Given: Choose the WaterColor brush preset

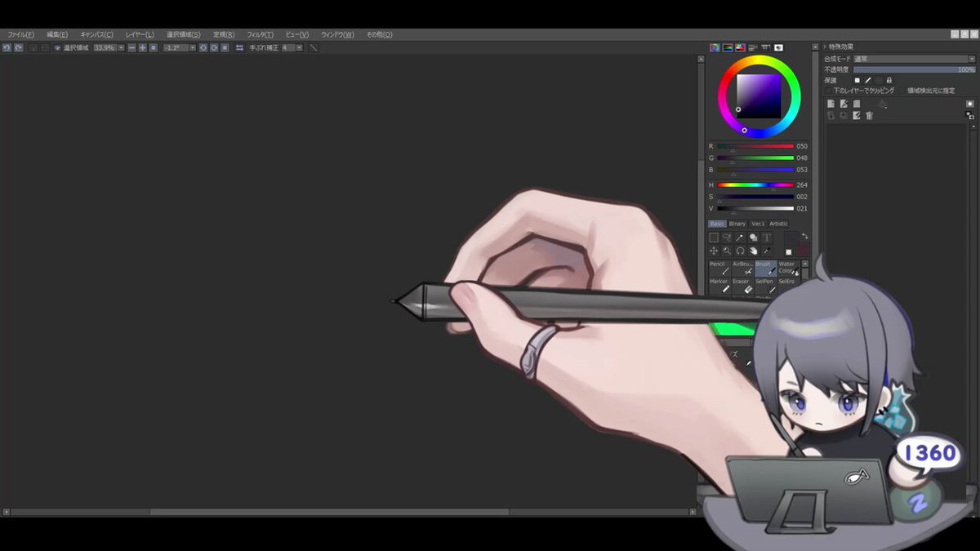Looking at the screenshot, I should 789,269.
